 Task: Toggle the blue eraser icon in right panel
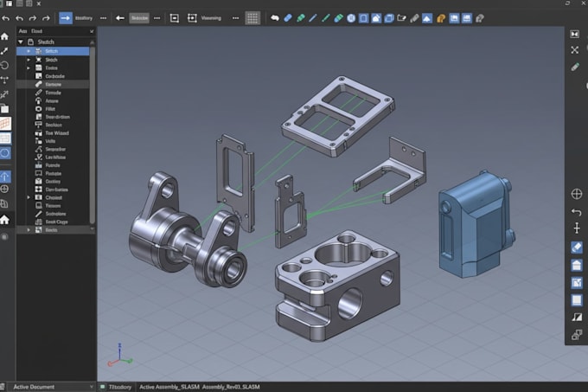[577, 247]
